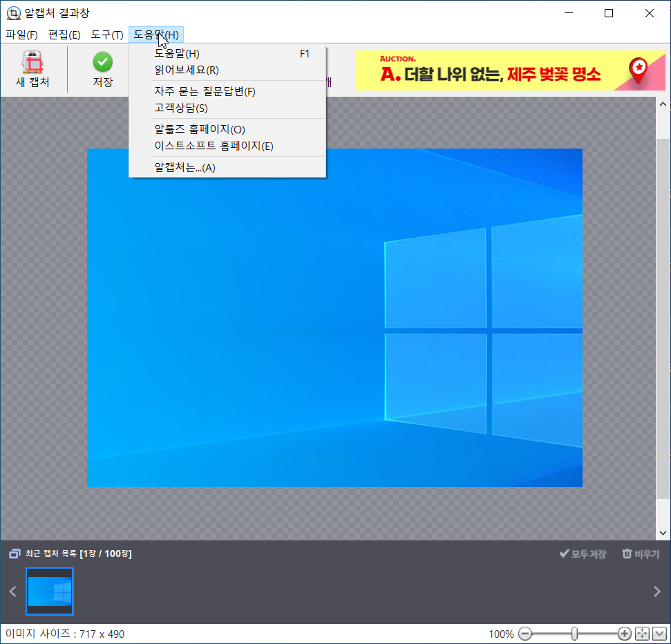Click the zoom out minus button
This screenshot has width=671, height=644.
[525, 634]
